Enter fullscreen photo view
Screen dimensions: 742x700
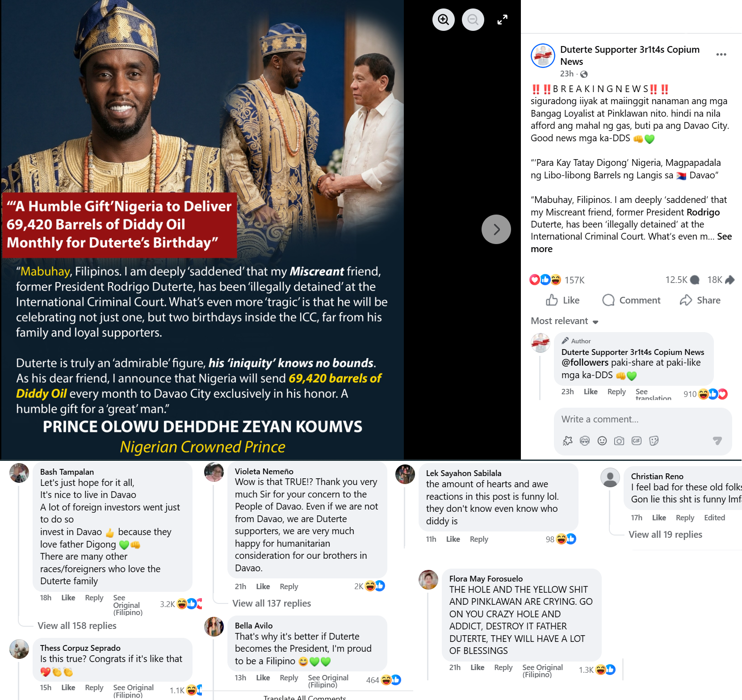pos(502,20)
